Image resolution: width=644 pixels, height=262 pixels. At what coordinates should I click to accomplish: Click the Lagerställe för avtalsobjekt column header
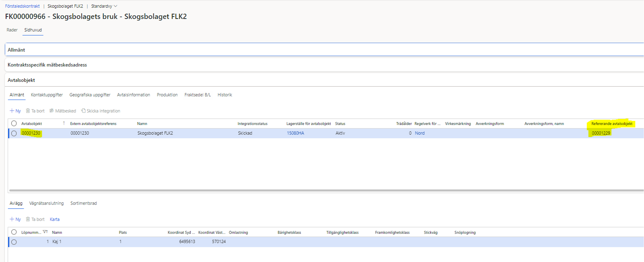click(x=309, y=124)
